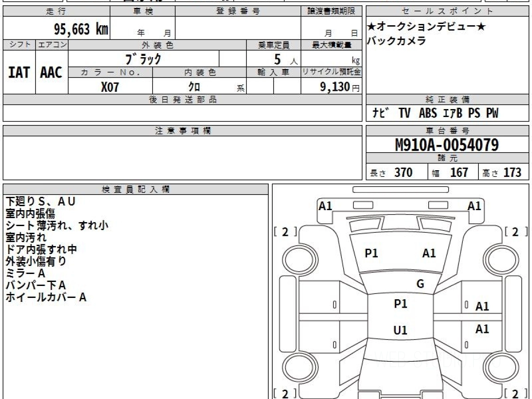The height and width of the screenshot is (399, 532).
Task: Click inspector note 室内内張傷
Action: coord(30,213)
